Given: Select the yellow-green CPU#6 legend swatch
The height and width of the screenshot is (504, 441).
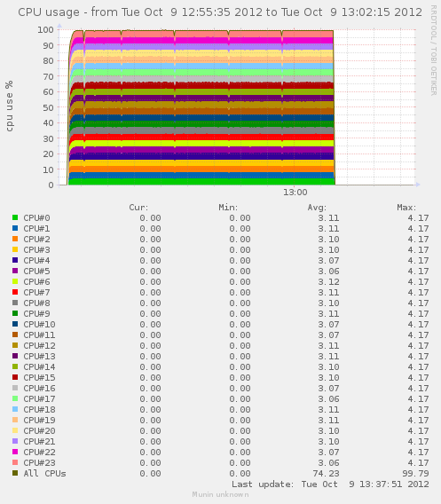Looking at the screenshot, I should (15, 281).
